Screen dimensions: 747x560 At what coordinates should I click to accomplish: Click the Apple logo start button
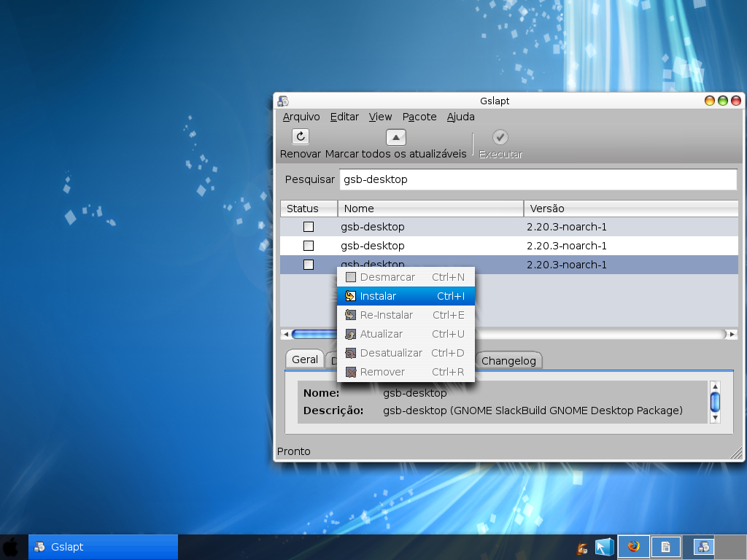[11, 547]
